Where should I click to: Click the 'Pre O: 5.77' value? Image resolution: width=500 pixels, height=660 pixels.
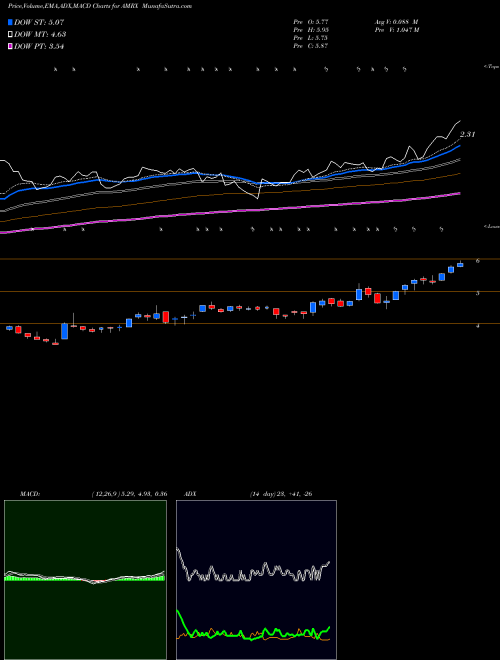click(x=311, y=22)
